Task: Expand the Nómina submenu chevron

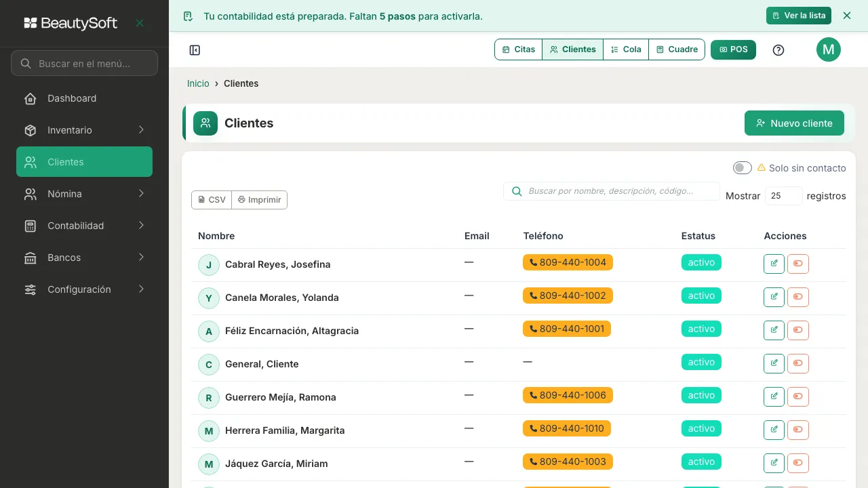Action: (x=141, y=193)
